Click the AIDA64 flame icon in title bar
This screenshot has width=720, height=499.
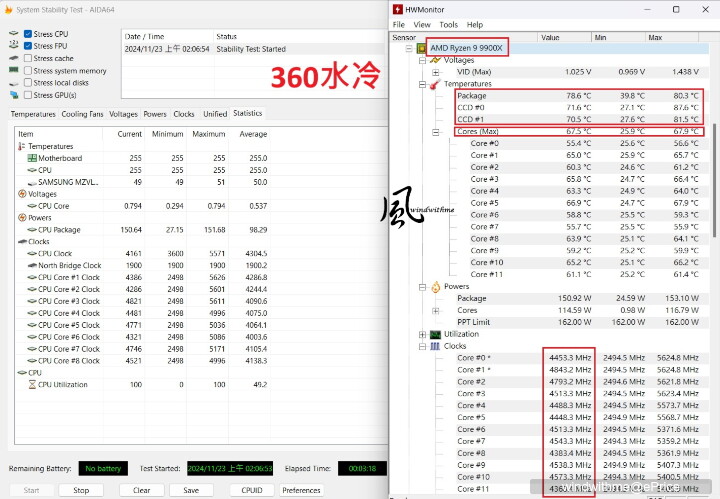coord(8,9)
